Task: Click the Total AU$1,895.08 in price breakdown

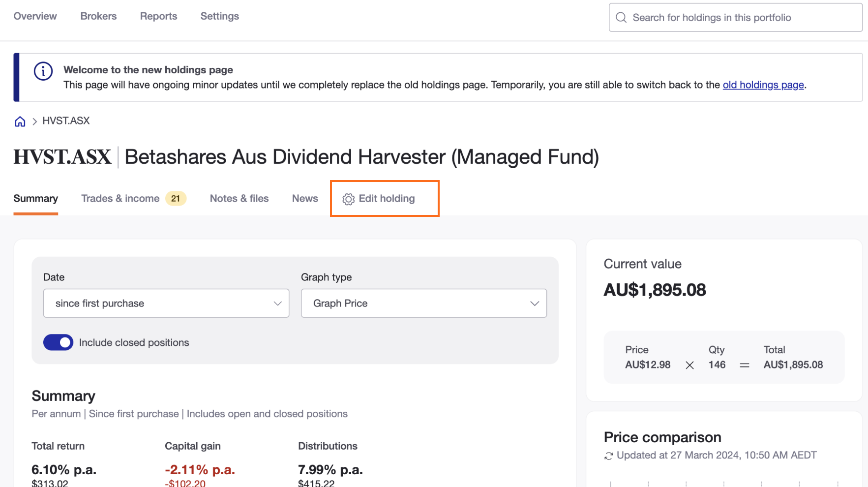Action: coord(793,365)
